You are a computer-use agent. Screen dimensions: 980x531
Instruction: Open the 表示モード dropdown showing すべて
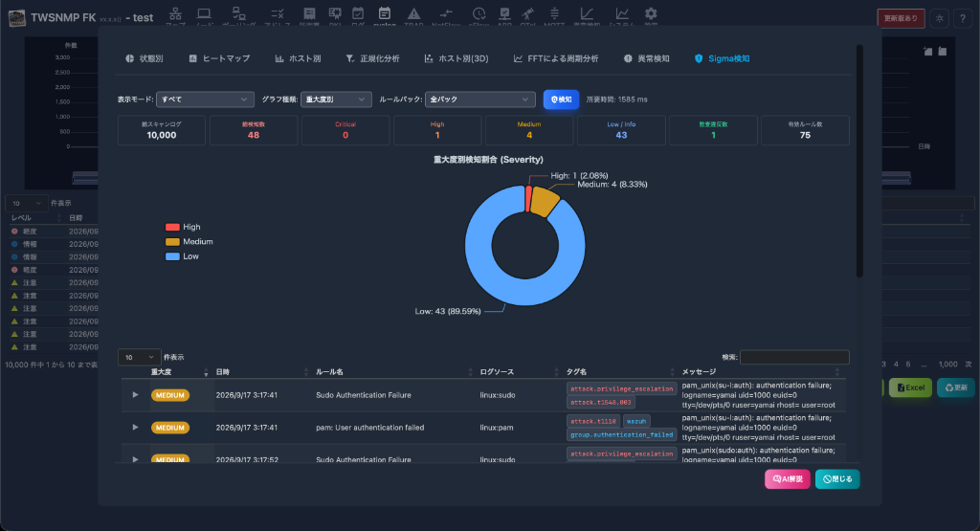(x=205, y=100)
